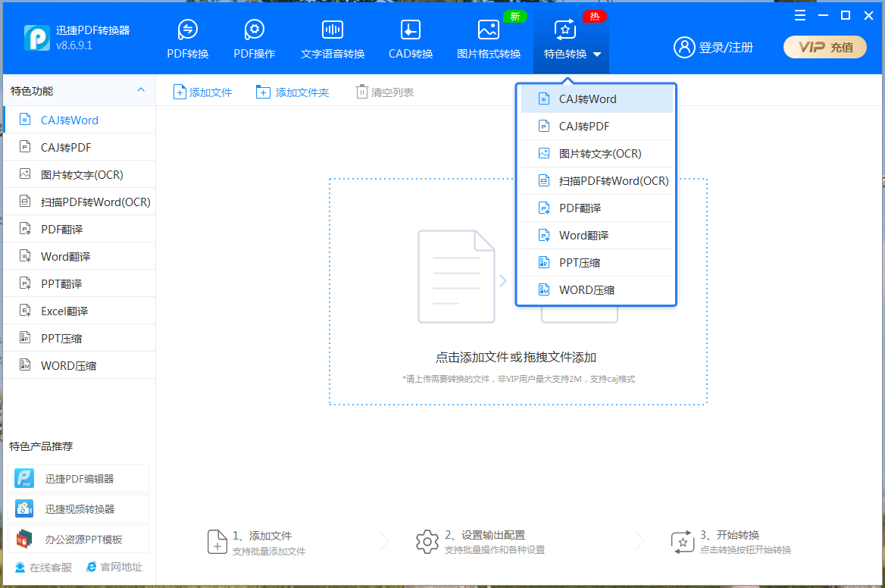885x588 pixels.
Task: Choose CAJ转Word from dropdown menu
Action: click(596, 99)
